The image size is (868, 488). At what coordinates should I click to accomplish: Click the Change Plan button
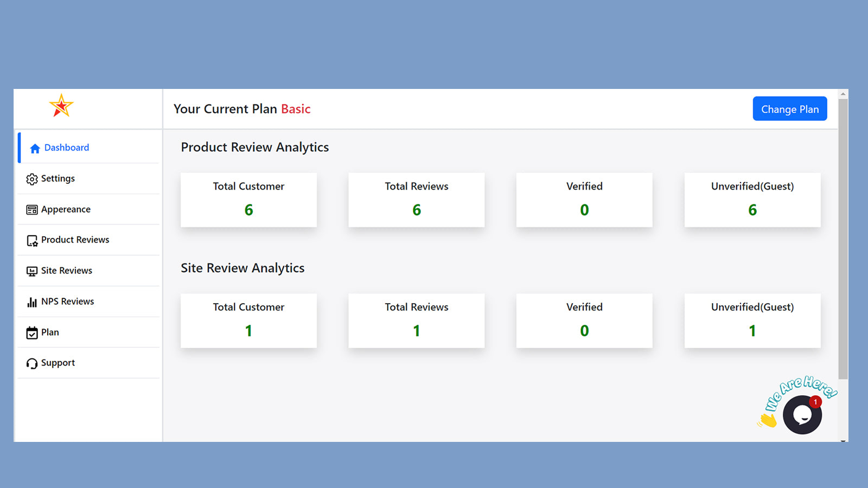pos(790,109)
